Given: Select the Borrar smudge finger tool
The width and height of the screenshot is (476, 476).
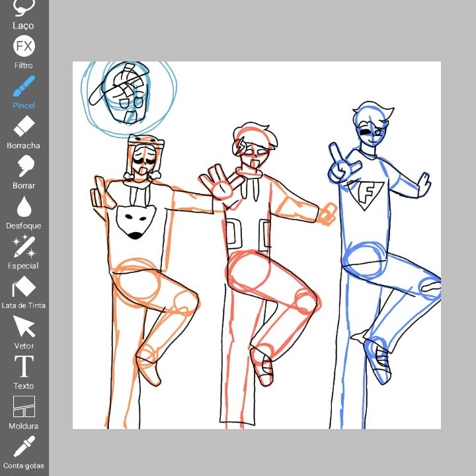Looking at the screenshot, I should point(24,173).
